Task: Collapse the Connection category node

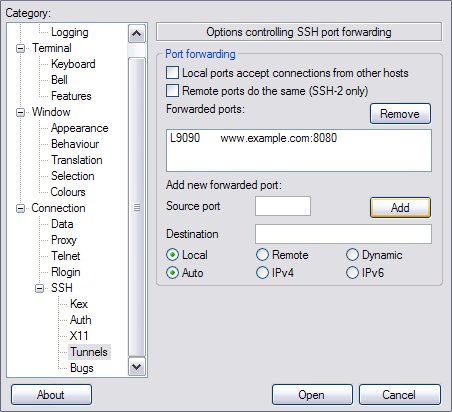Action: [20, 208]
